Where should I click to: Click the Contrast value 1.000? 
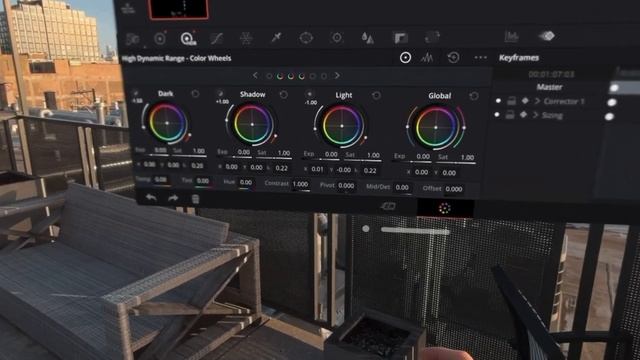[300, 184]
